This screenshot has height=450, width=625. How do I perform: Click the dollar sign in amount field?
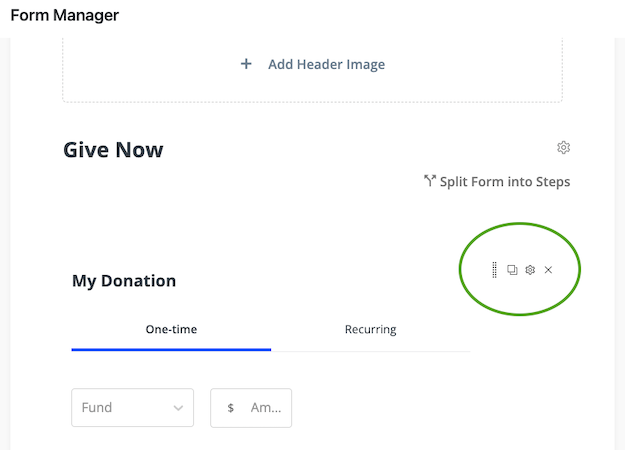[231, 408]
